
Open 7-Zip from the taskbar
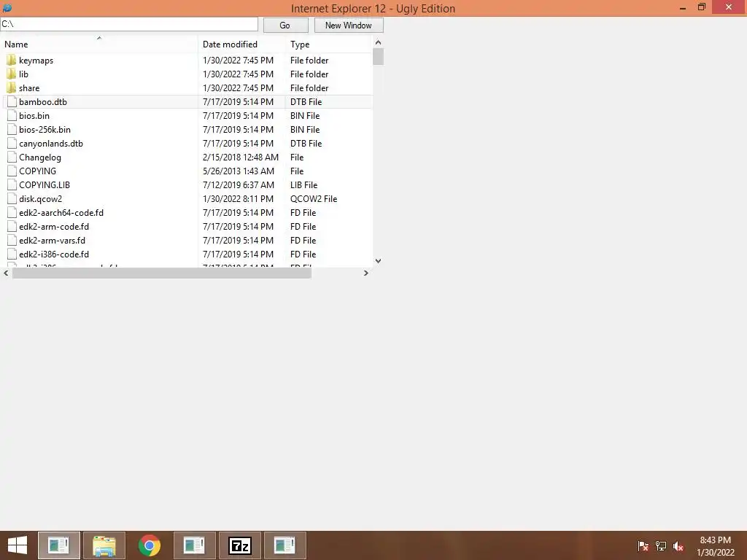239,545
